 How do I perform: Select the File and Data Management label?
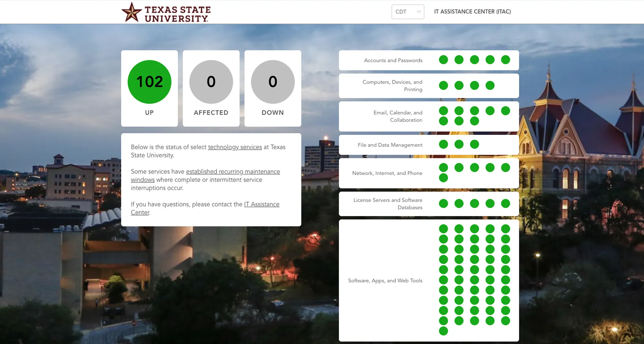tap(390, 145)
